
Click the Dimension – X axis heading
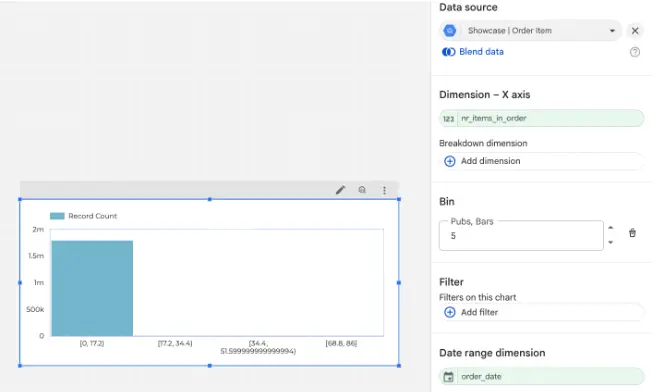484,95
